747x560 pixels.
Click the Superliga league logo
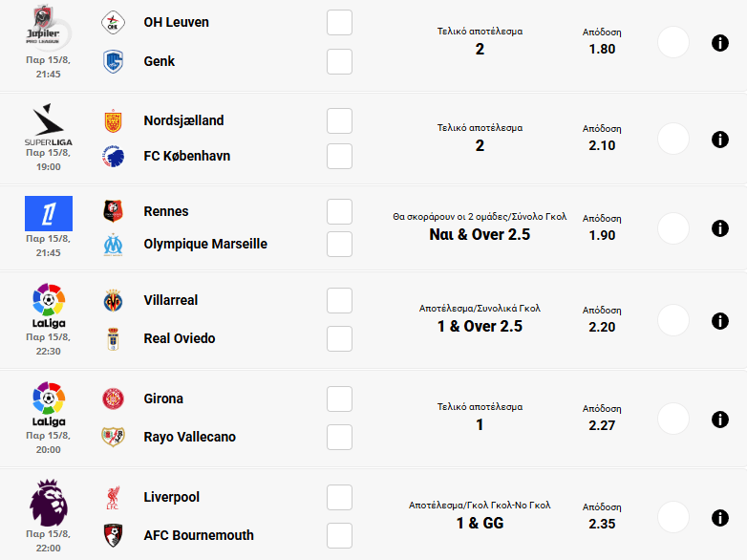point(48,125)
